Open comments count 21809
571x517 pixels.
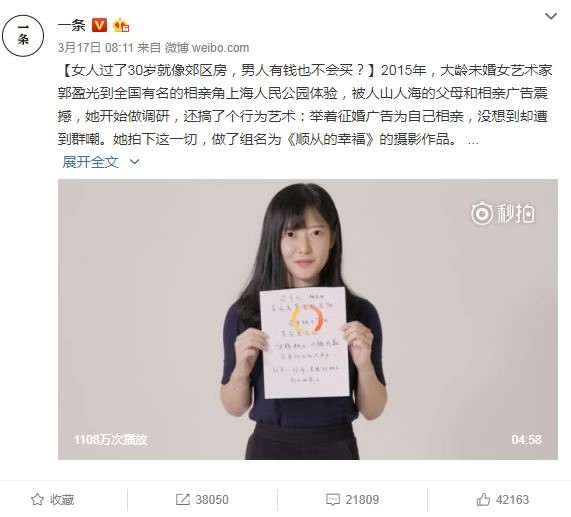[x=362, y=500]
